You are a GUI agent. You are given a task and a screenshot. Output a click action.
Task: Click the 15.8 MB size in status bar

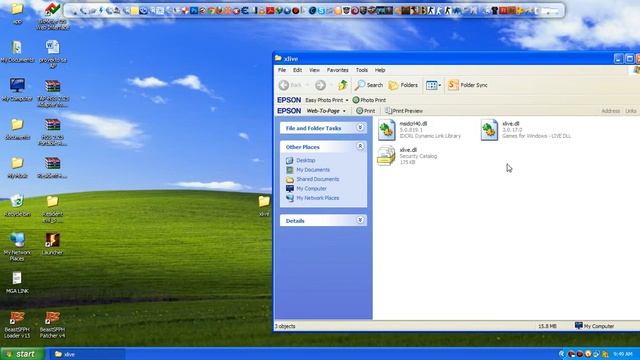(x=547, y=326)
